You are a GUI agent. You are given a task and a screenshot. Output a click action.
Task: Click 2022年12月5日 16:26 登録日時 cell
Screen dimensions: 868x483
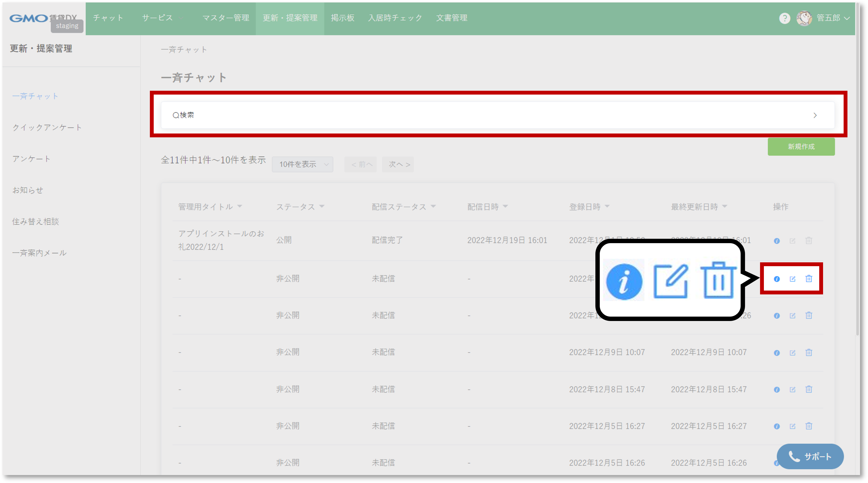607,463
